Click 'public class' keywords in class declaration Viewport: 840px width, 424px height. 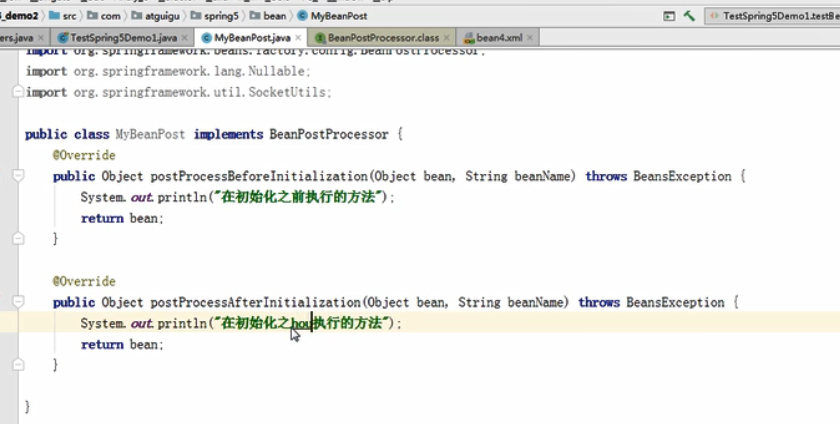[x=67, y=134]
